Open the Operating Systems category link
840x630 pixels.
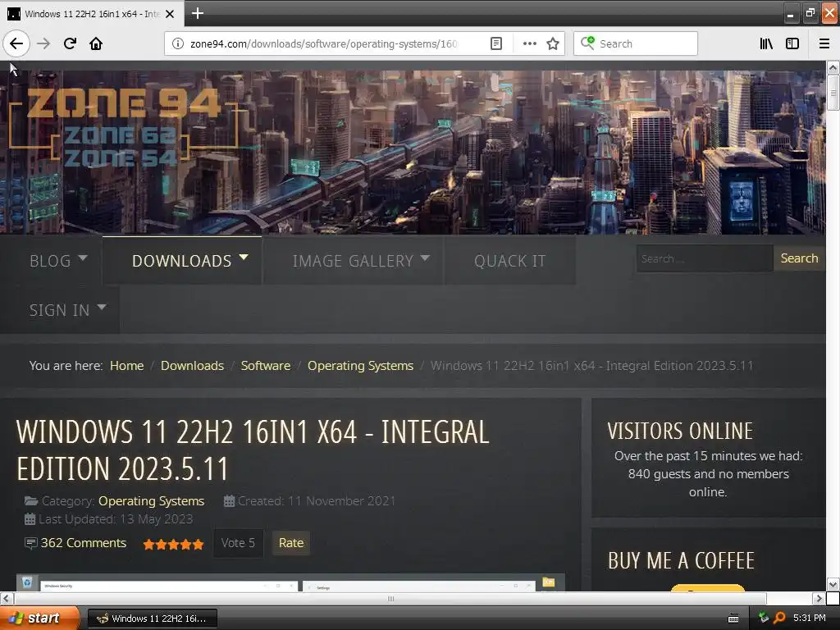(x=151, y=501)
